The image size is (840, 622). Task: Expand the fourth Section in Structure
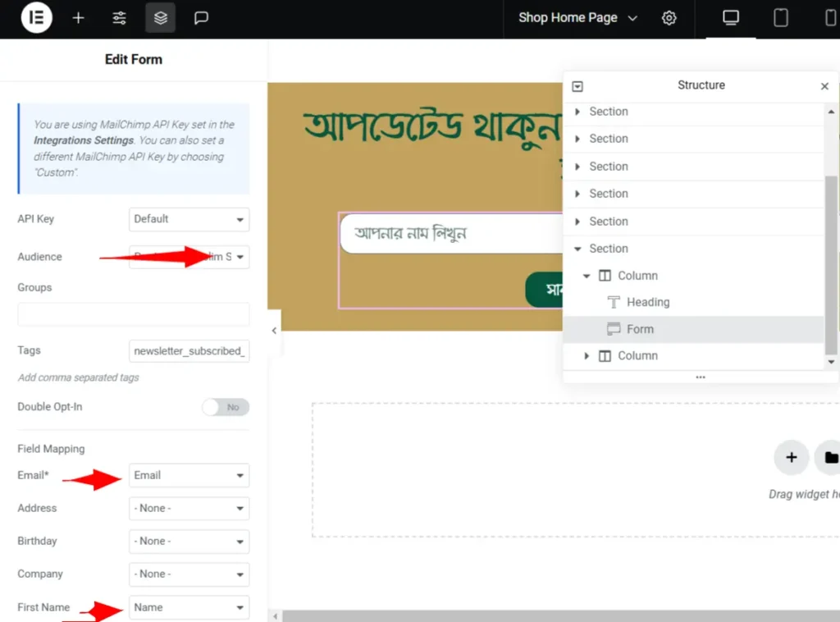click(577, 194)
